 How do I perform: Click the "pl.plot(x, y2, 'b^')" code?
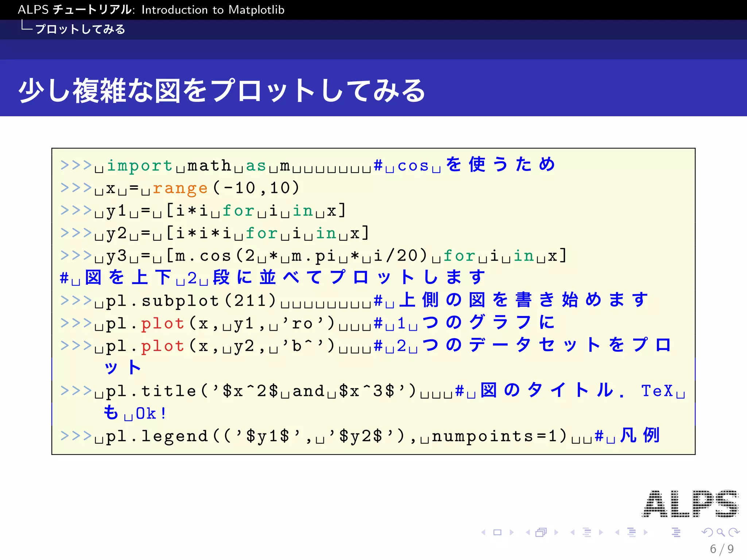click(220, 346)
